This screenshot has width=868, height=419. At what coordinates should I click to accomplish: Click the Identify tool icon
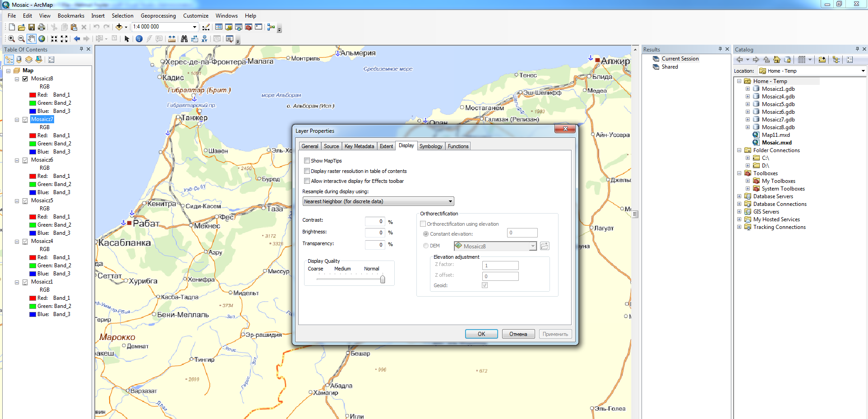click(139, 39)
